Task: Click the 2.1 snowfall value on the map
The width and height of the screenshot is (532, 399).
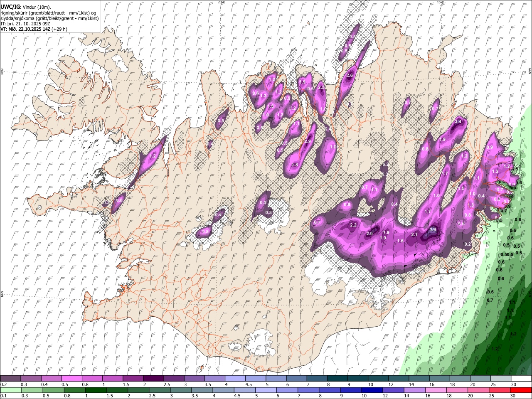Action: click(x=414, y=235)
